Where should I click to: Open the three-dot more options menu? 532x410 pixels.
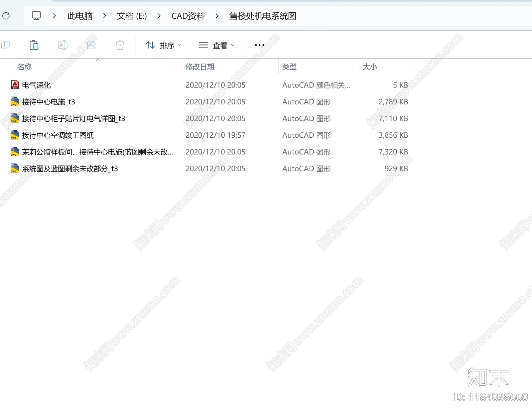[x=259, y=45]
